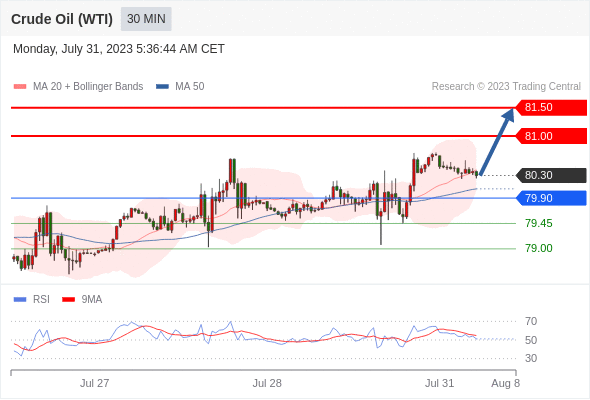Click the RSI 30 level label

[531, 358]
